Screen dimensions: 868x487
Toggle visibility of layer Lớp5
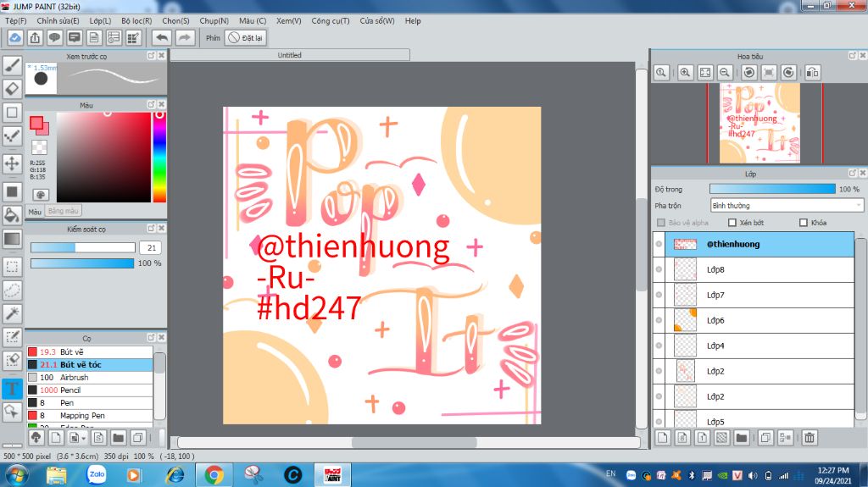659,420
